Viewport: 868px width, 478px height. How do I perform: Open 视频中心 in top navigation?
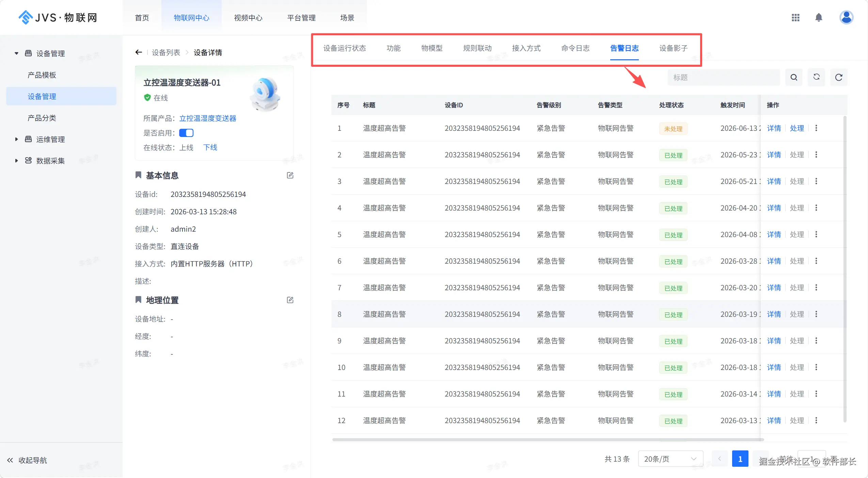point(248,18)
